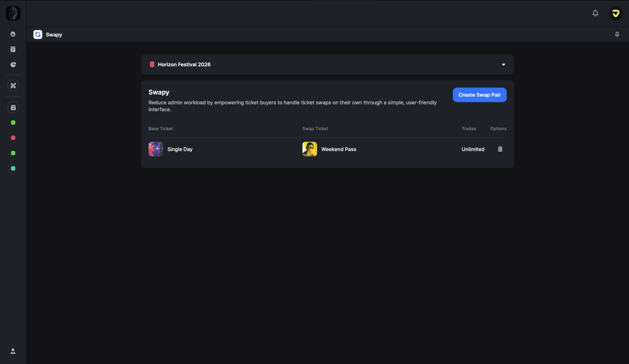
Task: Open the add-event calendar icon
Action: pos(13,107)
